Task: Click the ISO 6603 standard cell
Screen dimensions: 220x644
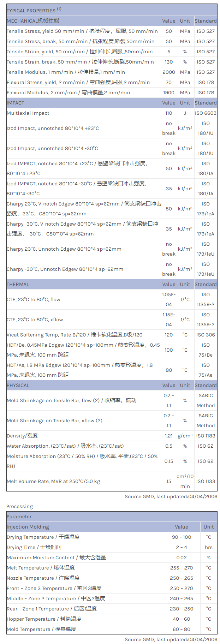Action: [206, 113]
